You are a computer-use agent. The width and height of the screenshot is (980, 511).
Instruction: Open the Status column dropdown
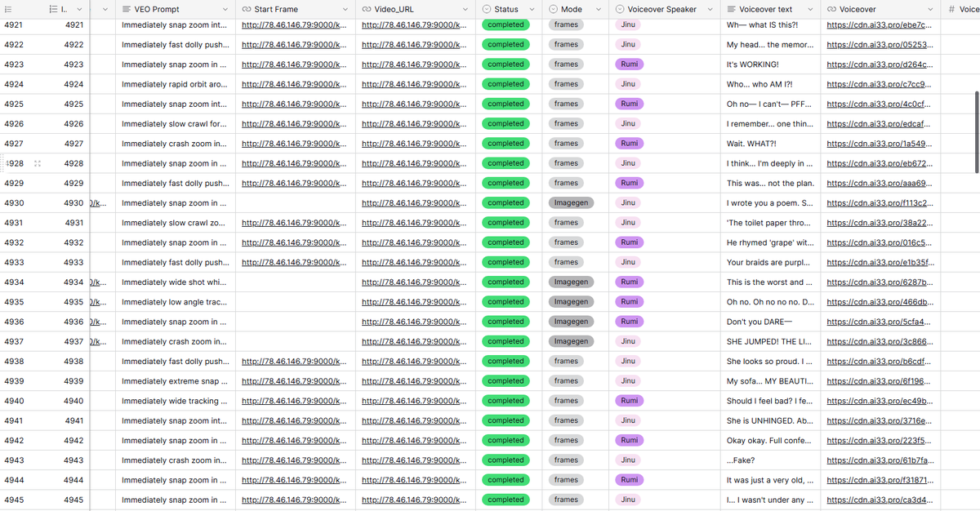(532, 9)
